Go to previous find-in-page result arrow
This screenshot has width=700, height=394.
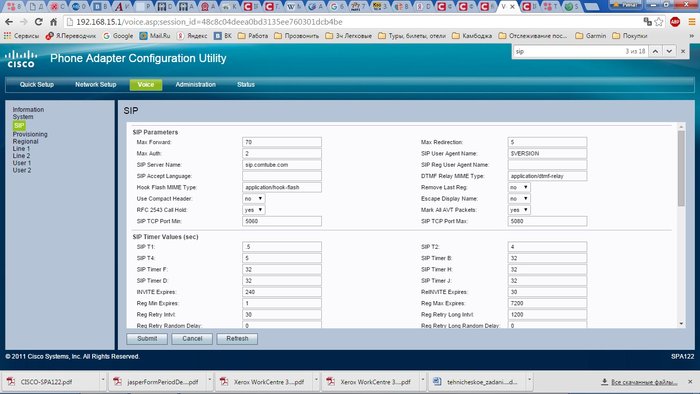pos(655,51)
